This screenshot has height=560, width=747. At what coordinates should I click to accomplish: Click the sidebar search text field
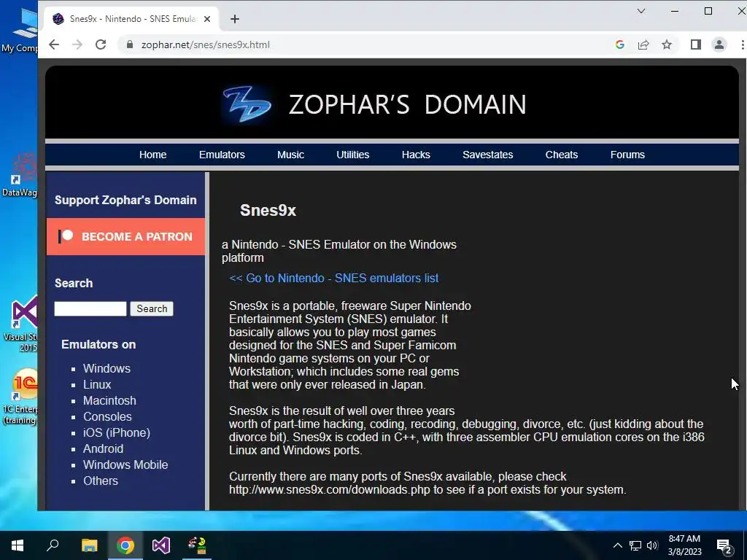[90, 308]
